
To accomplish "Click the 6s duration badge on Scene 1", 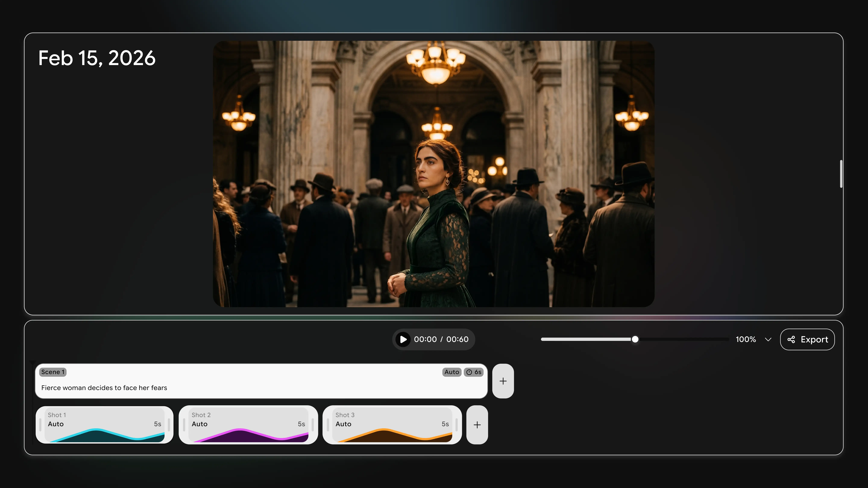I will (x=474, y=372).
